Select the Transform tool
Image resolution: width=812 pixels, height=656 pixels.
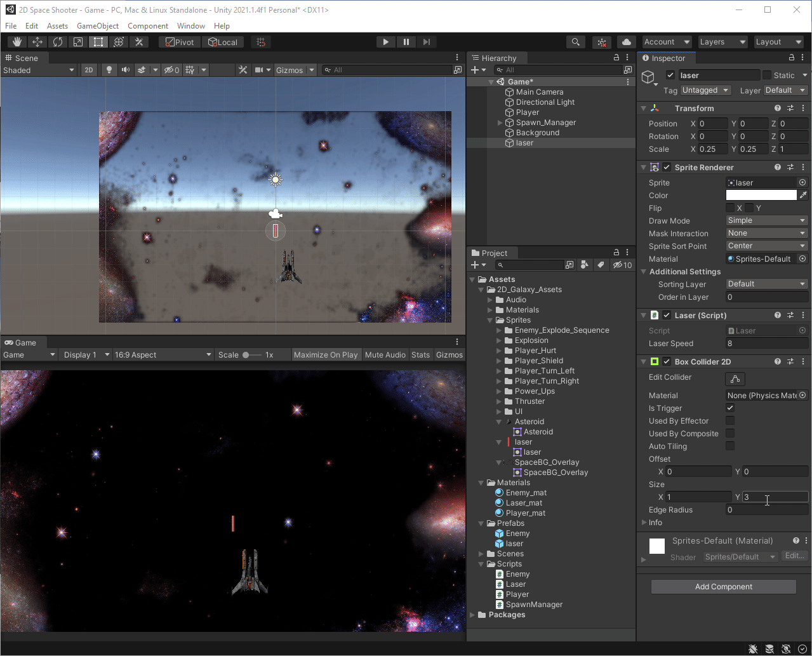pos(119,42)
